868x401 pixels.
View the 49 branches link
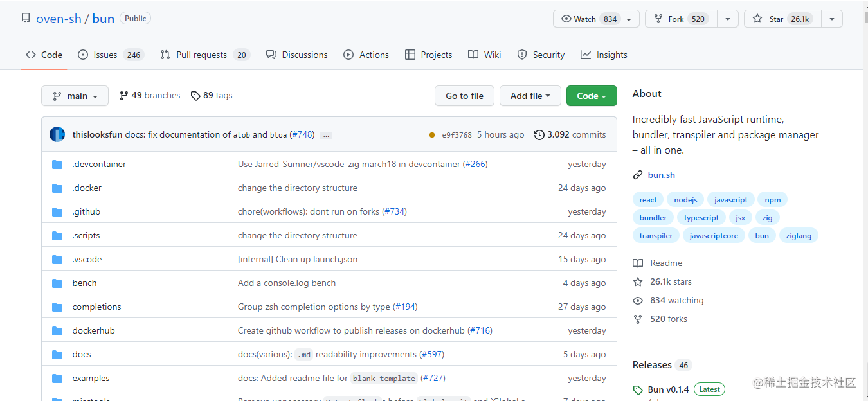tap(150, 95)
